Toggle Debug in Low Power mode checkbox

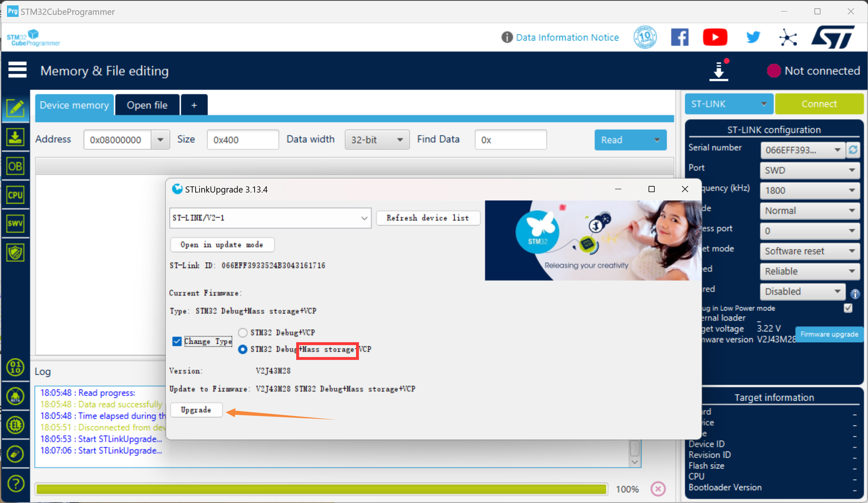(848, 308)
